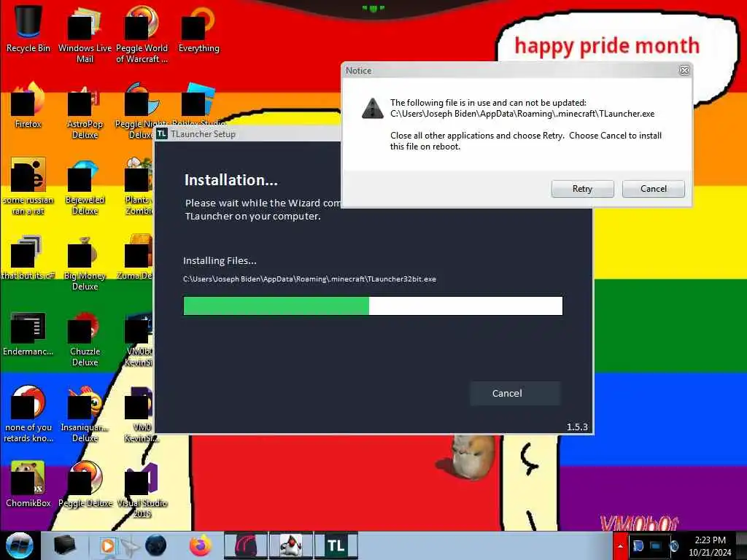Open the Recycle Bin desktop icon
Viewport: 747px width, 560px height.
[x=28, y=29]
